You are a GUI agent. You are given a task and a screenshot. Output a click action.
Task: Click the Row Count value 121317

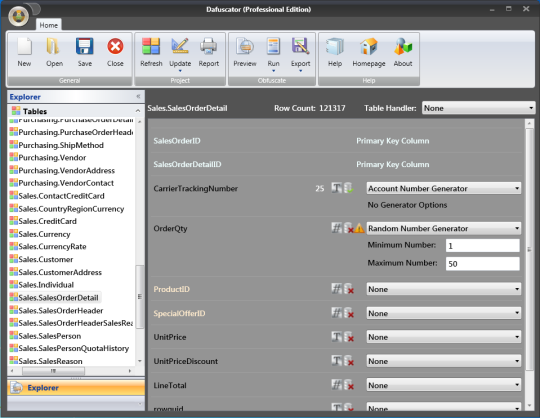[332, 108]
